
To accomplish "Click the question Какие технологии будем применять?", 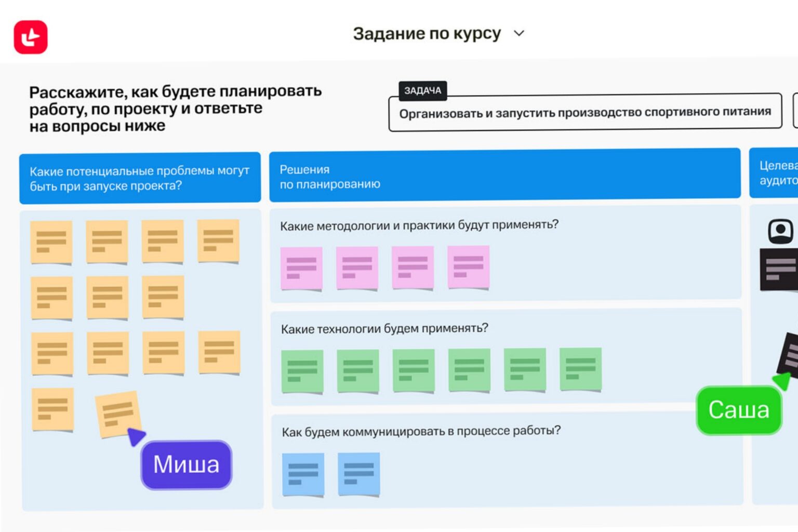I will pos(384,329).
